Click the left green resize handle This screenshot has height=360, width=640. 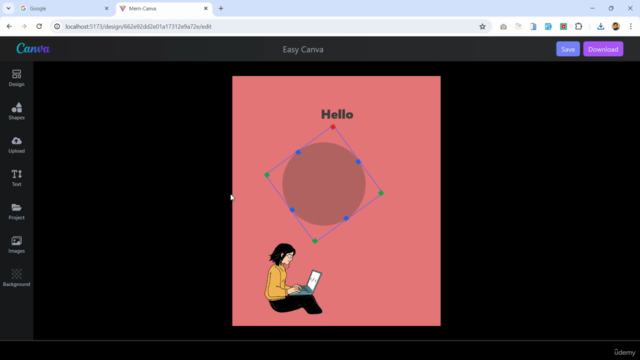pos(267,175)
